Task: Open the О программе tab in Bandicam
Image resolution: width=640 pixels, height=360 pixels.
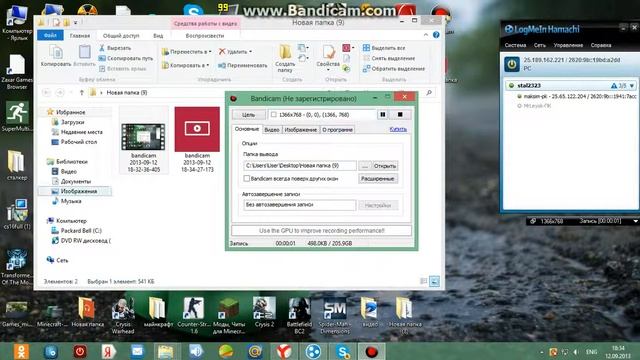Action: [x=337, y=130]
